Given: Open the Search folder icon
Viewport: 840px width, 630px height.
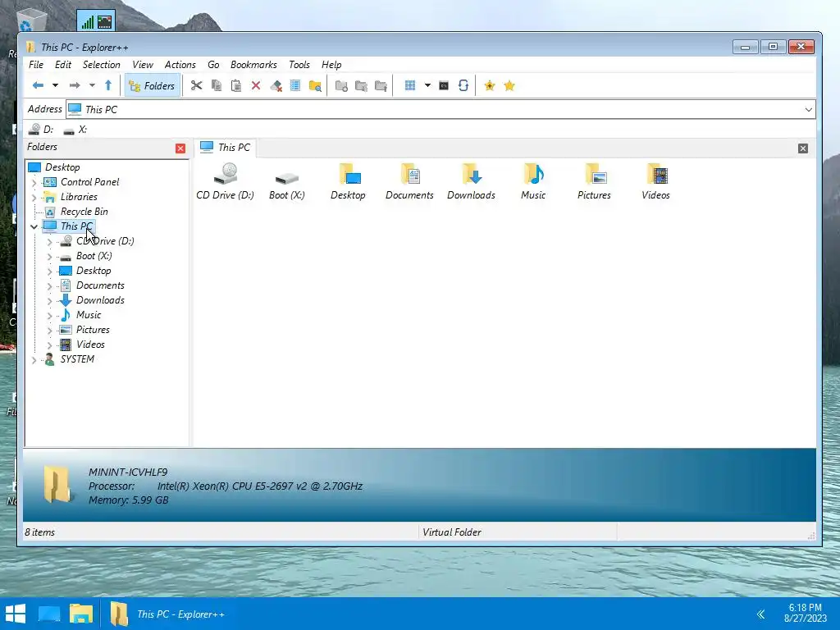Looking at the screenshot, I should (315, 85).
